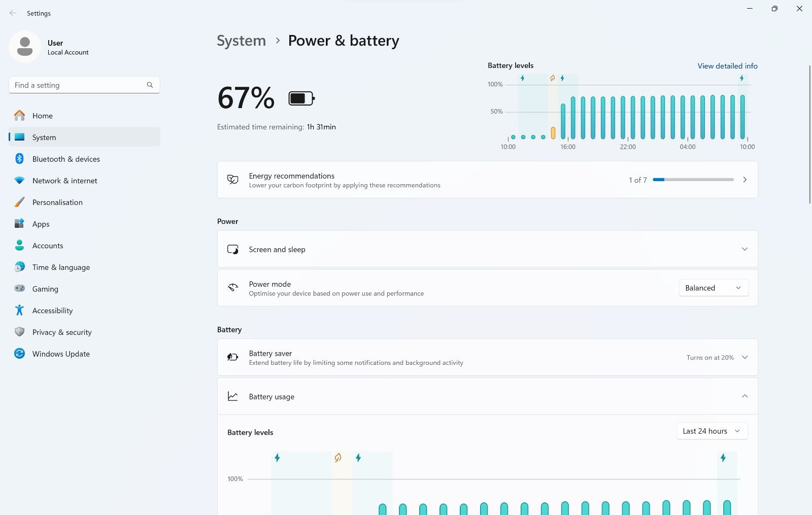
Task: Open Energy recommendations via right chevron
Action: [745, 180]
